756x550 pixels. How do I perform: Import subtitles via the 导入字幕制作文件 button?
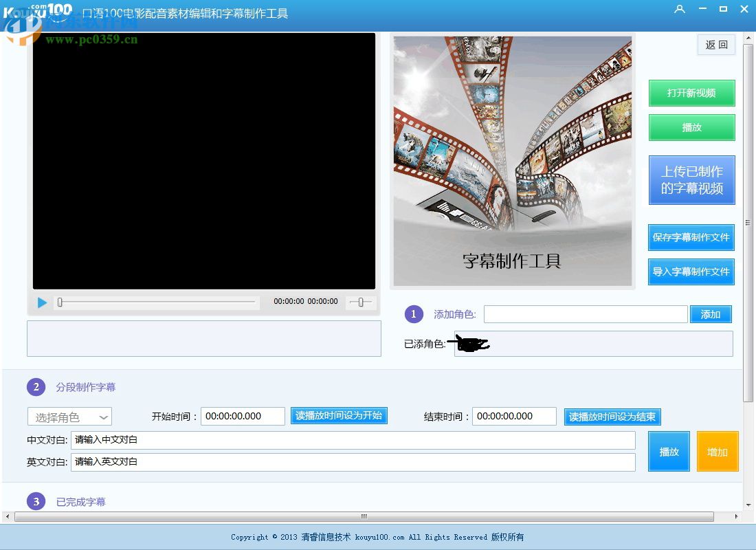tap(691, 272)
